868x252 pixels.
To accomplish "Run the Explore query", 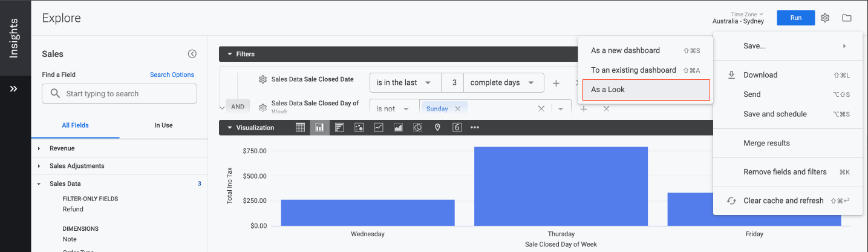I will point(796,18).
